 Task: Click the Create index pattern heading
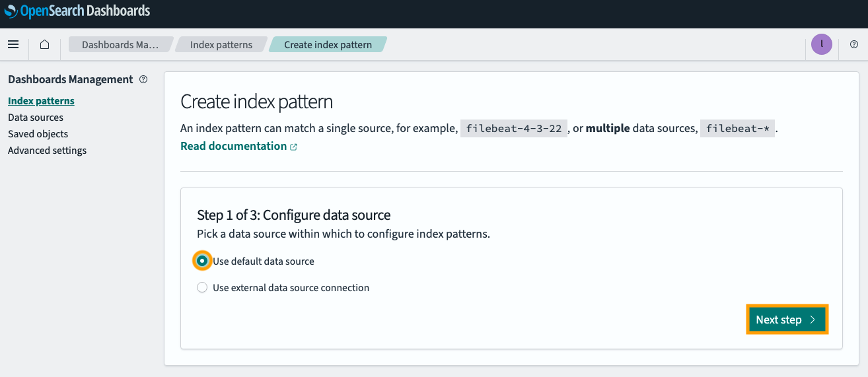pyautogui.click(x=256, y=102)
